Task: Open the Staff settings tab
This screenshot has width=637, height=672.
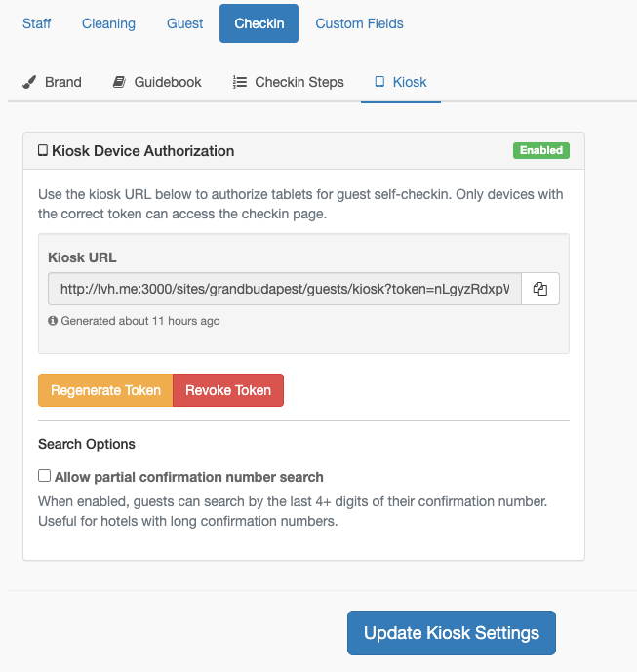Action: click(x=36, y=23)
